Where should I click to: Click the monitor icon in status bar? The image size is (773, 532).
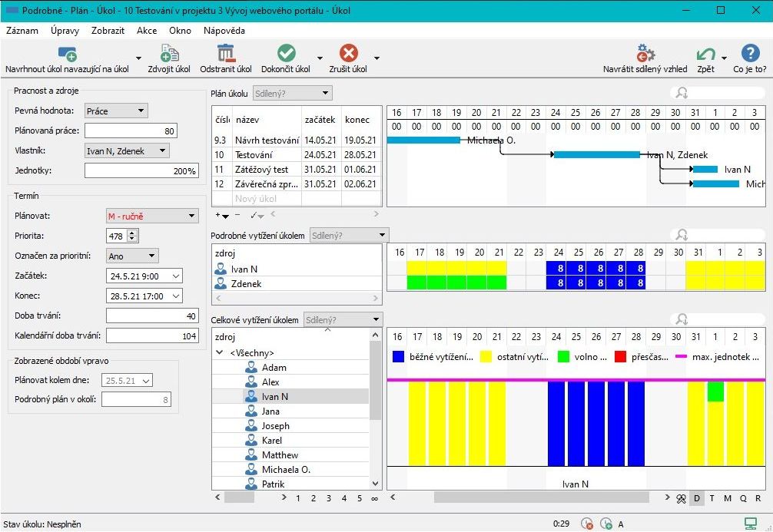(x=750, y=524)
